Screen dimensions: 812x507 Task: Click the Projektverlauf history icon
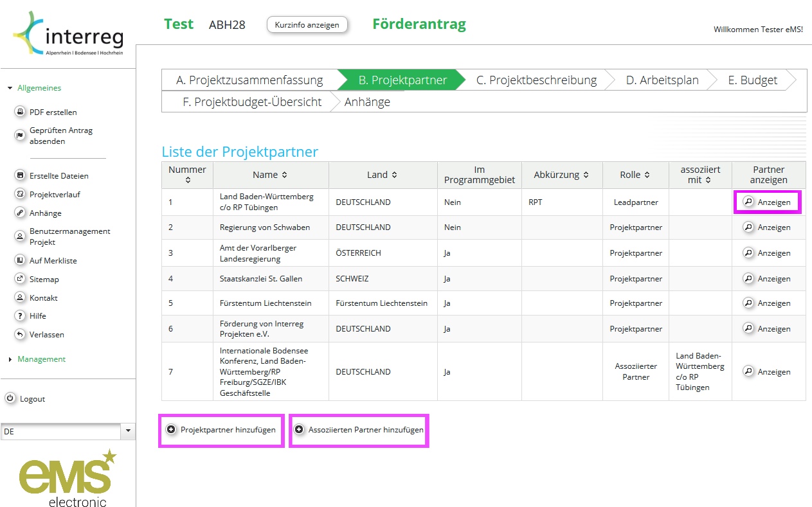coord(20,194)
